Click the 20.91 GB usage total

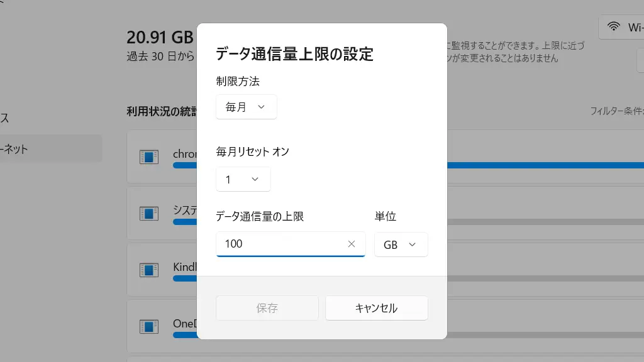click(160, 37)
